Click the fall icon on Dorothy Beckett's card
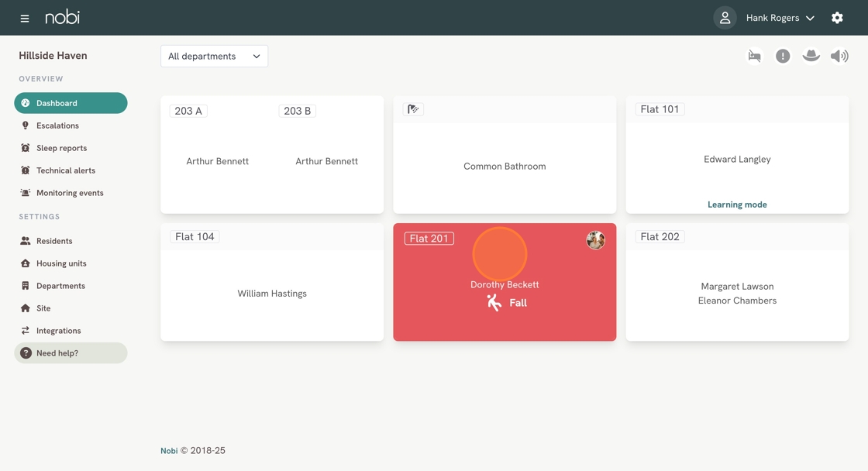This screenshot has width=868, height=471. pos(494,303)
